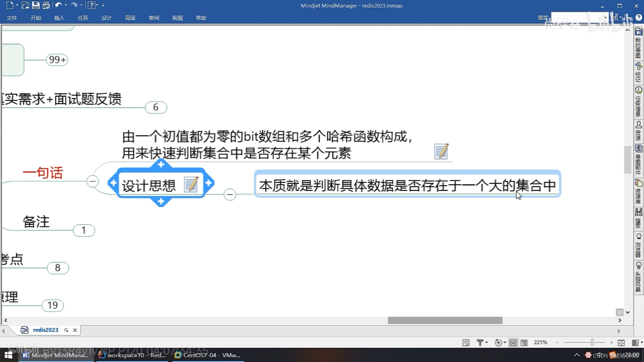
Task: Click the 221% zoom level value
Action: click(540, 342)
